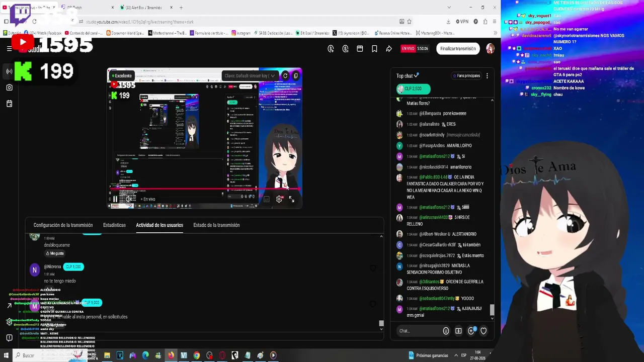Viewport: 644px width, 362px height.
Task: Open the Instagram bookmark
Action: (241, 33)
